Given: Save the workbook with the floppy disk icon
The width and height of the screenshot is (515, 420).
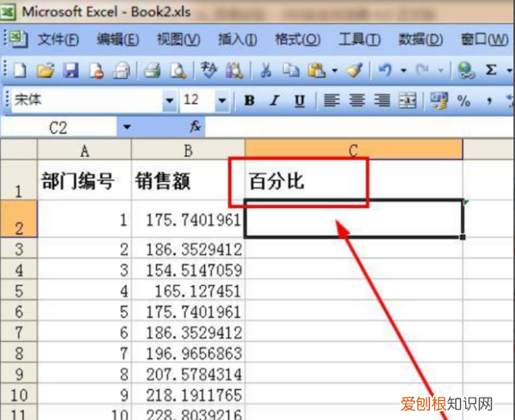Looking at the screenshot, I should [71, 70].
